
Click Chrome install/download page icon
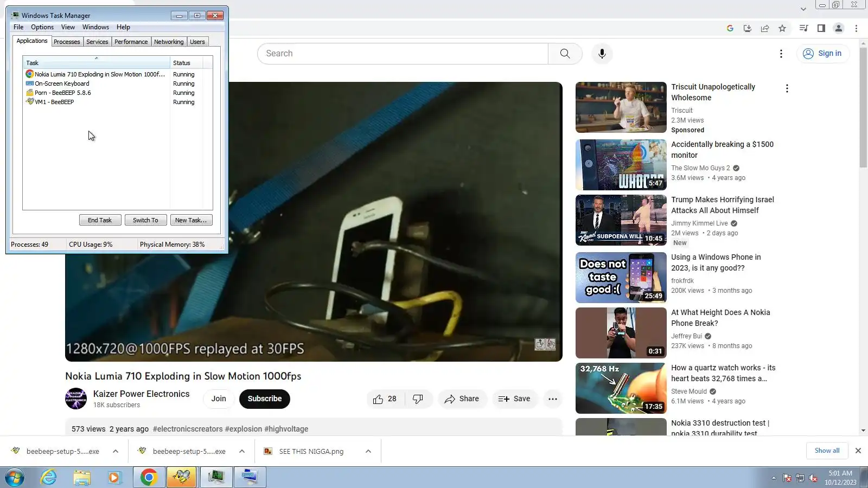[748, 28]
